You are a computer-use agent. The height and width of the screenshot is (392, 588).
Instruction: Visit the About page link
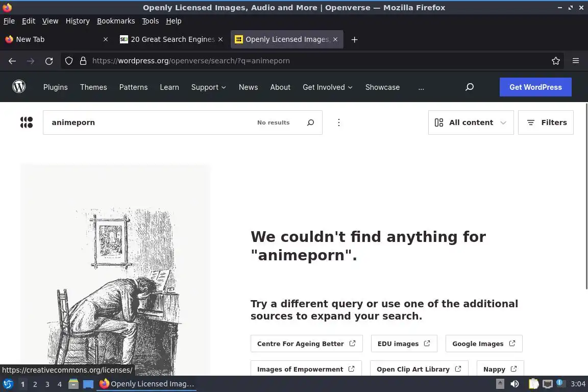click(280, 87)
